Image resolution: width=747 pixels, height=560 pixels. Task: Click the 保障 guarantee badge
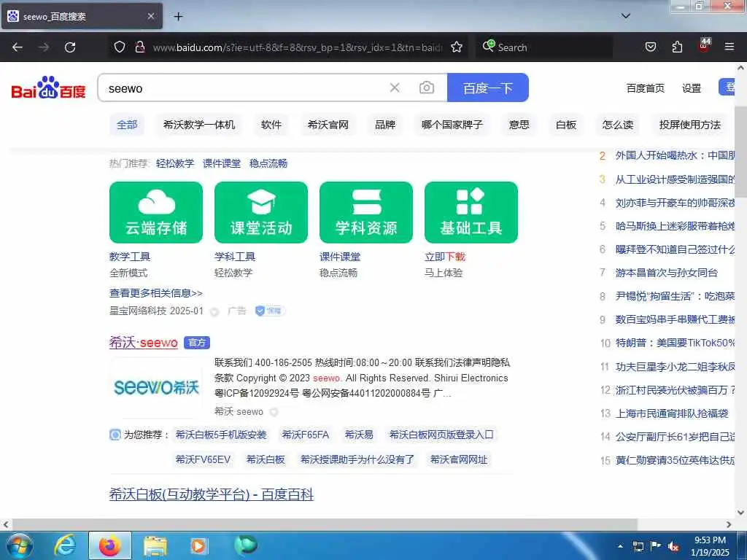pyautogui.click(x=270, y=311)
